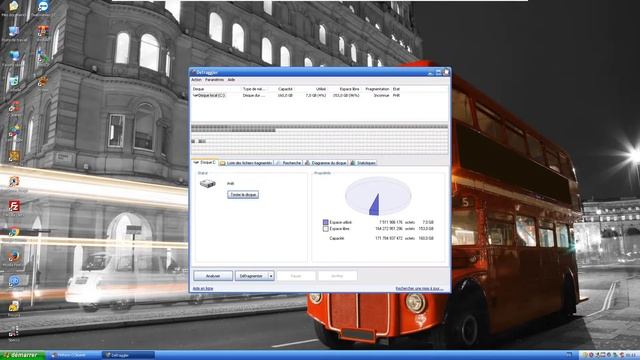
Task: Open the Speccy desktop icon above the taskbar
Action: (x=13, y=333)
